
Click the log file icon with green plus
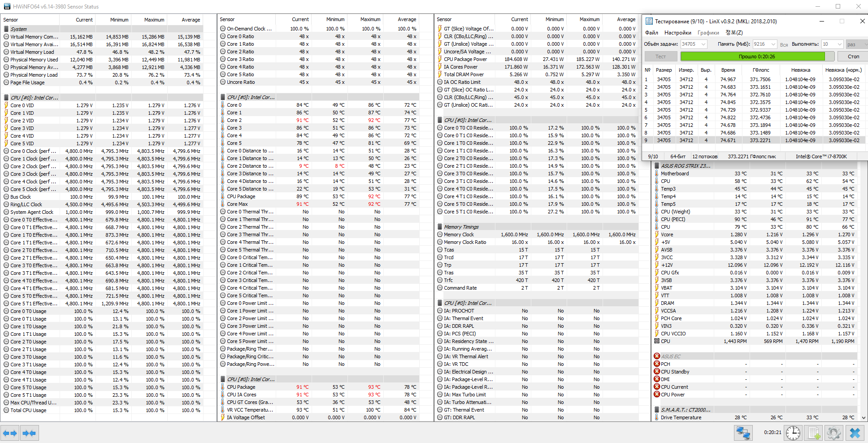(x=814, y=433)
